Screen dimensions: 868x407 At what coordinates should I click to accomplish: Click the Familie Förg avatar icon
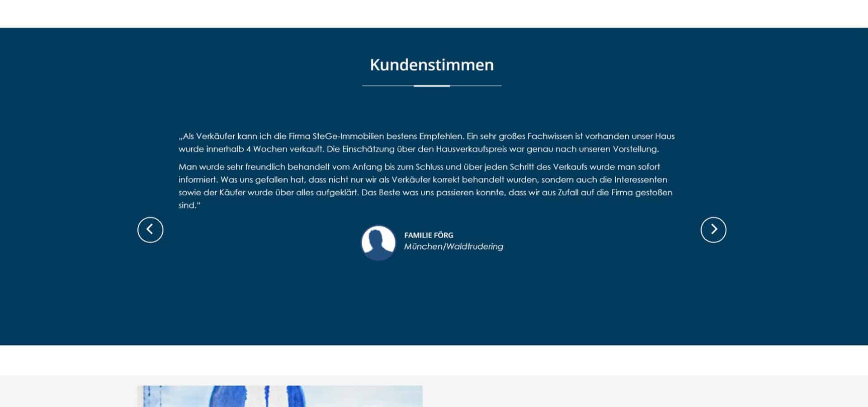[x=378, y=243]
